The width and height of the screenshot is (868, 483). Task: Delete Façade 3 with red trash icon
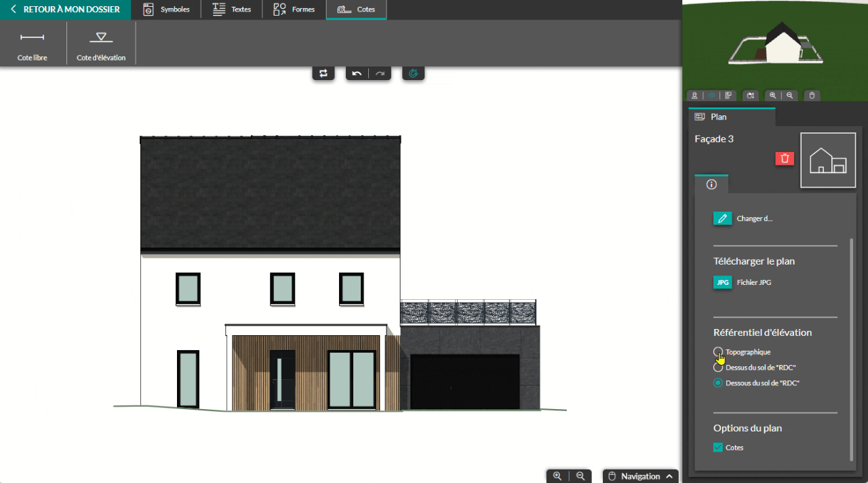click(x=785, y=158)
